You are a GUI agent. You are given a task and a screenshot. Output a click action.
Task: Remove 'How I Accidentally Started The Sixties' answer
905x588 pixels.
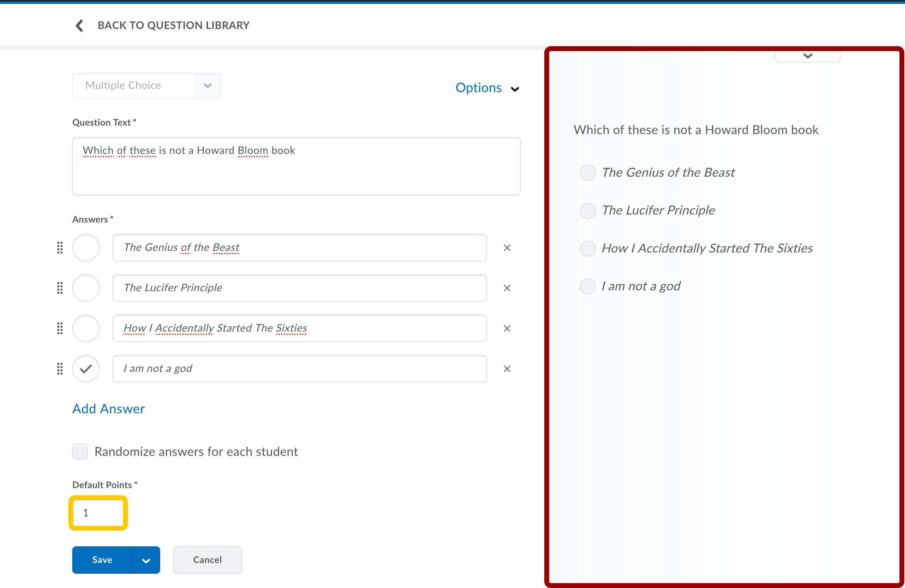click(507, 328)
